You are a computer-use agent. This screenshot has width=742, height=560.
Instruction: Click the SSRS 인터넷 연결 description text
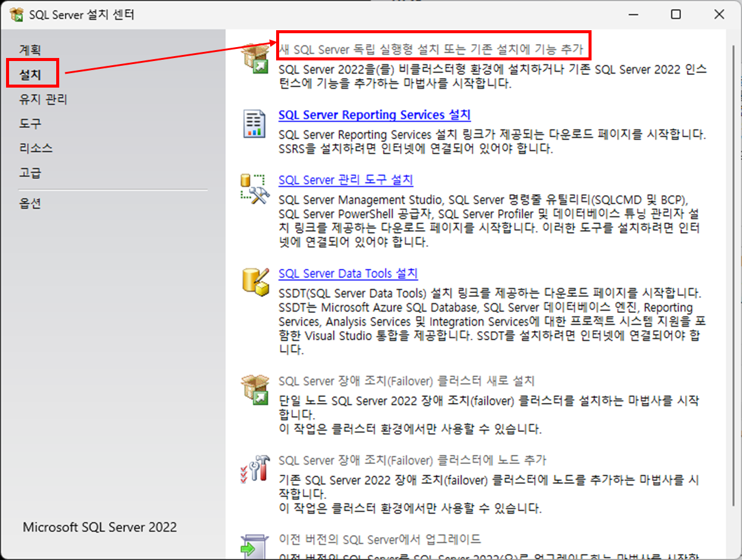[x=492, y=141]
